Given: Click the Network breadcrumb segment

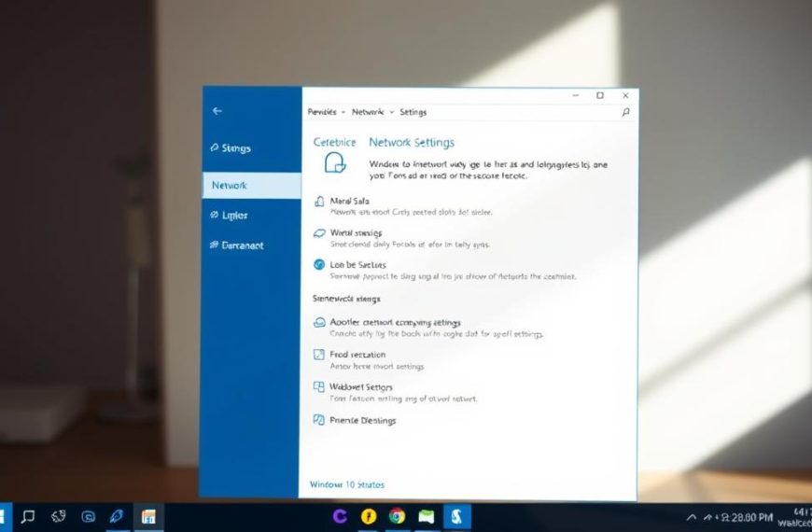Looking at the screenshot, I should pos(368,112).
